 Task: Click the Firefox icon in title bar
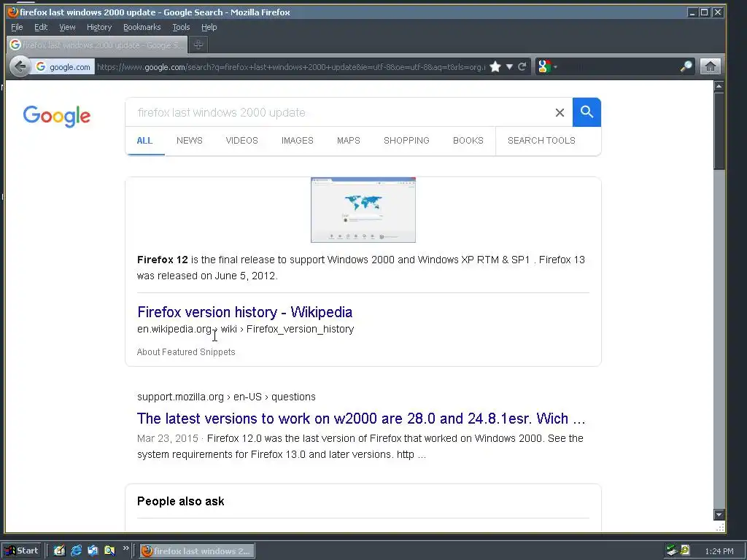(x=13, y=12)
